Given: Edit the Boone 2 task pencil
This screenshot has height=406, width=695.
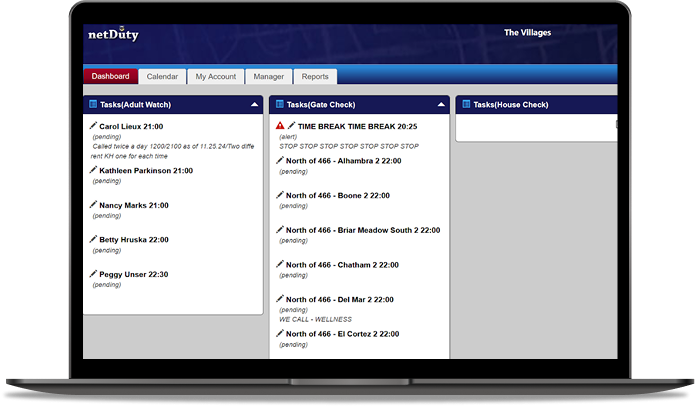Looking at the screenshot, I should [x=280, y=195].
